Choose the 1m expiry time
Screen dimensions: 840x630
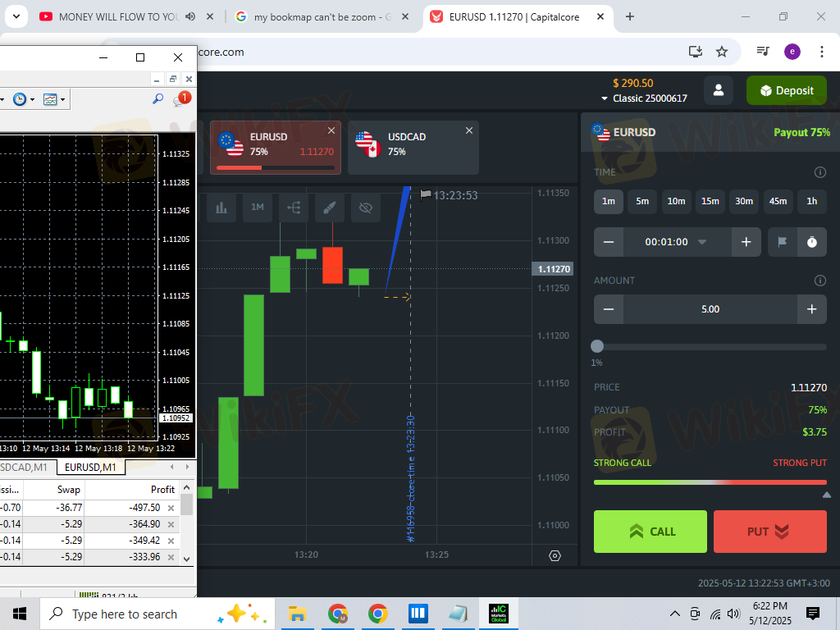[x=609, y=202]
